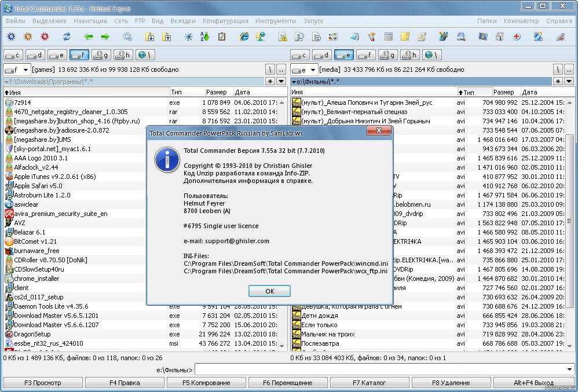Click left panel scrollbar up arrow
The height and width of the screenshot is (392, 578).
282,103
